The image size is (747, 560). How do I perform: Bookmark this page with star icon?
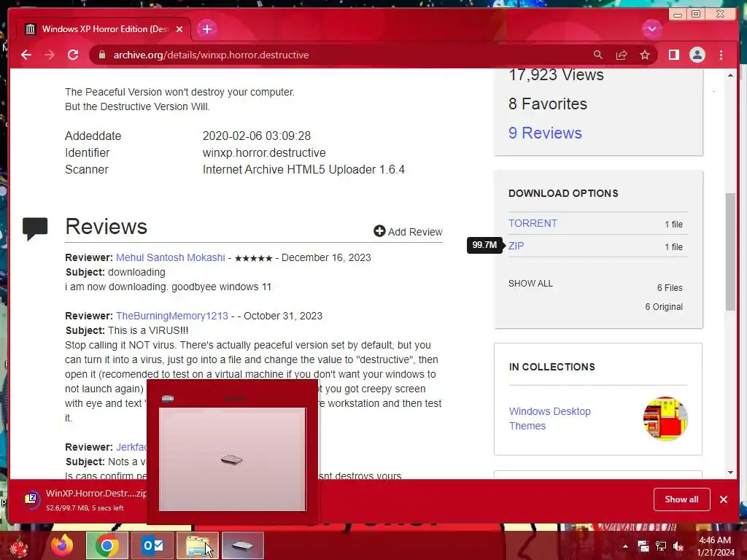(645, 55)
